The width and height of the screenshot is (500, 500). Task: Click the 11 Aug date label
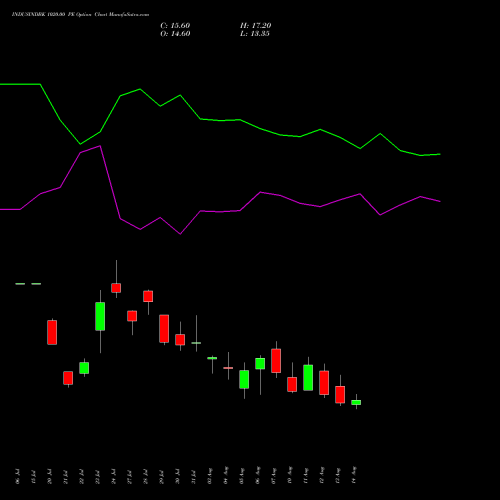tap(306, 476)
